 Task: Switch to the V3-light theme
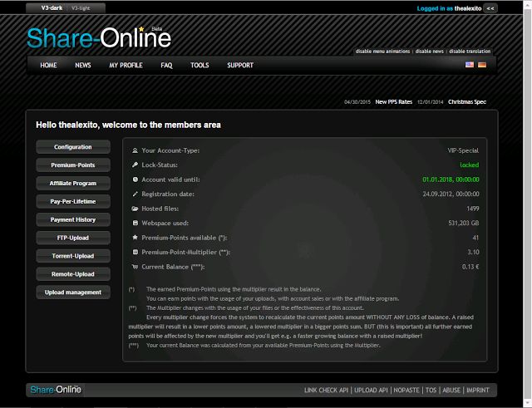[x=81, y=8]
